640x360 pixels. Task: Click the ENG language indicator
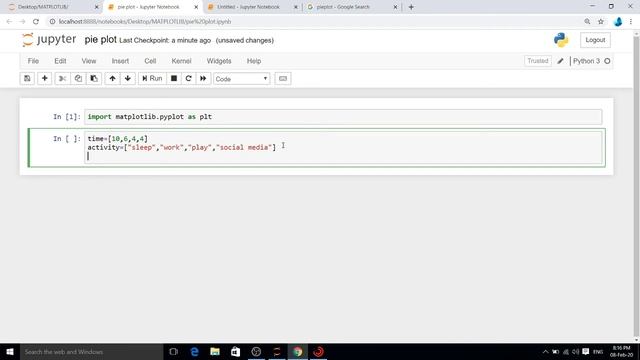pyautogui.click(x=598, y=351)
